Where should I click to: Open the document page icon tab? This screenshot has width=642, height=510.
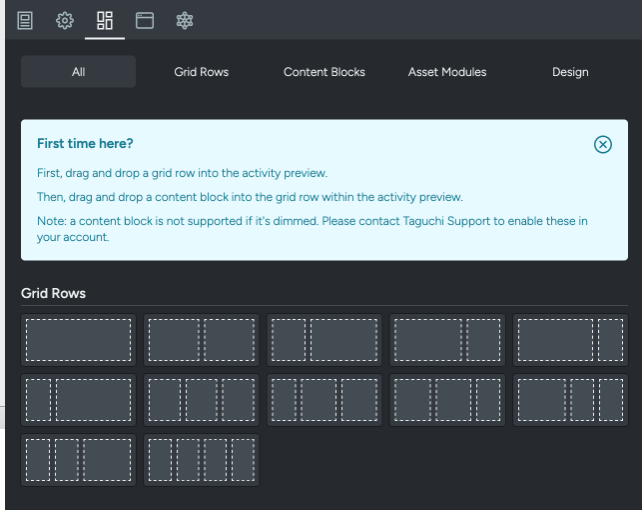click(x=25, y=20)
